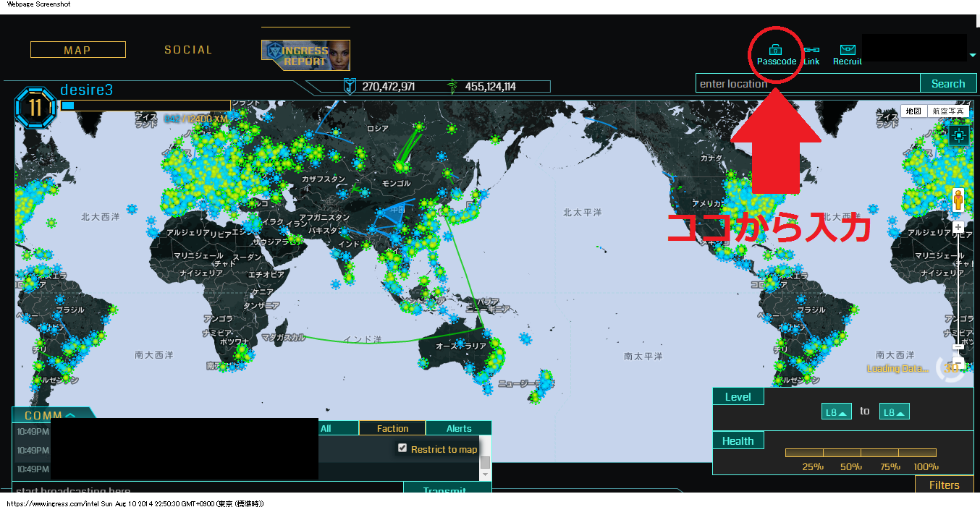This screenshot has width=980, height=507.
Task: Switch to the Faction chat tab
Action: (x=392, y=427)
